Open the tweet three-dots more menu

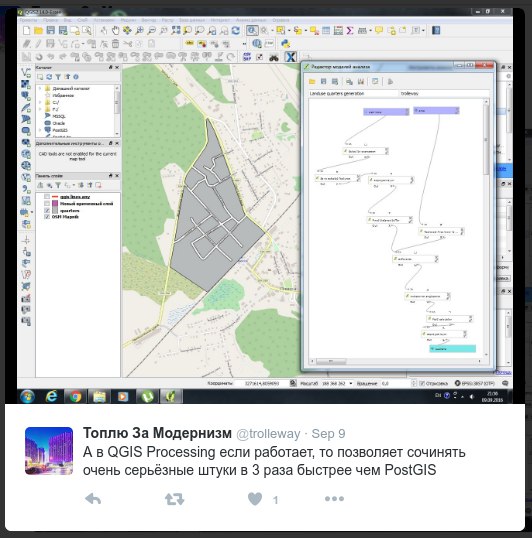[x=334, y=499]
